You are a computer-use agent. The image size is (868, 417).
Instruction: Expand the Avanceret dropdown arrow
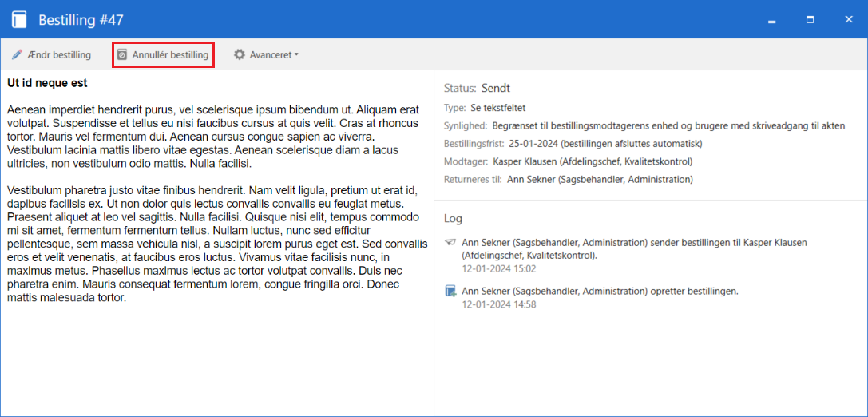pyautogui.click(x=296, y=55)
